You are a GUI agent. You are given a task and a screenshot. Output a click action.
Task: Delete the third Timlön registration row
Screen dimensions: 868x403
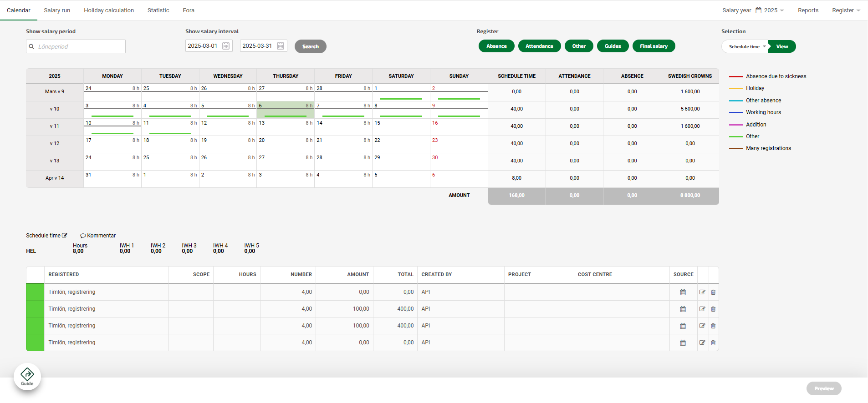713,326
